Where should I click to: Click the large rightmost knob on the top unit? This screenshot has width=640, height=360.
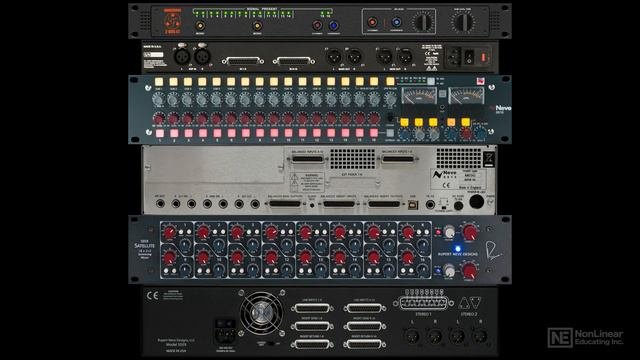tap(463, 22)
